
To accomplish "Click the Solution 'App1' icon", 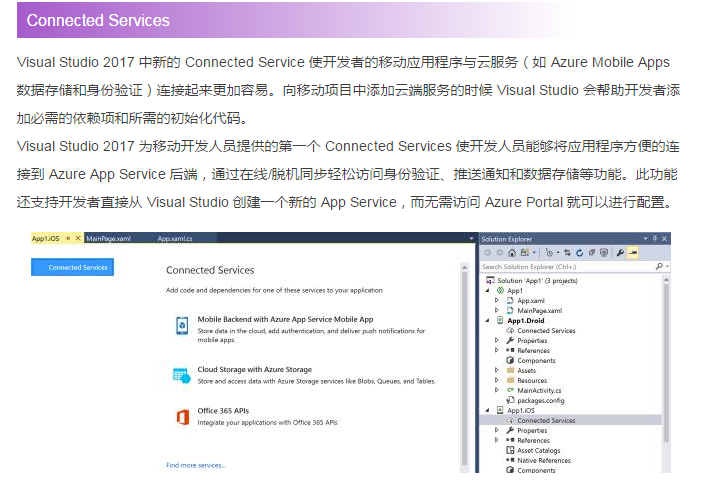I will point(490,280).
